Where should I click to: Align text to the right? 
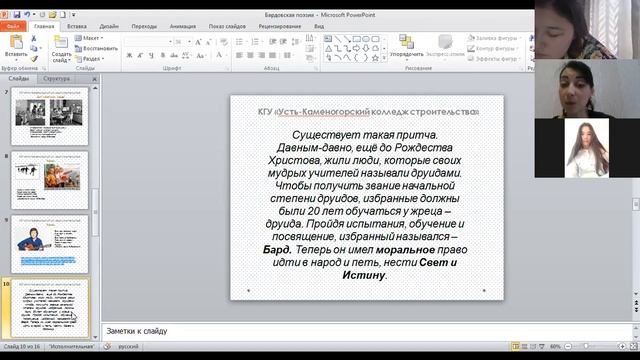click(x=262, y=56)
